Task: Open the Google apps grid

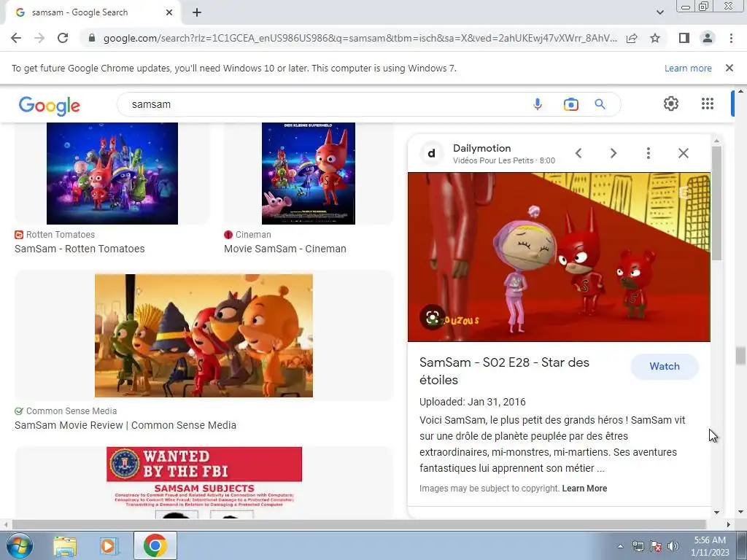Action: pyautogui.click(x=708, y=104)
